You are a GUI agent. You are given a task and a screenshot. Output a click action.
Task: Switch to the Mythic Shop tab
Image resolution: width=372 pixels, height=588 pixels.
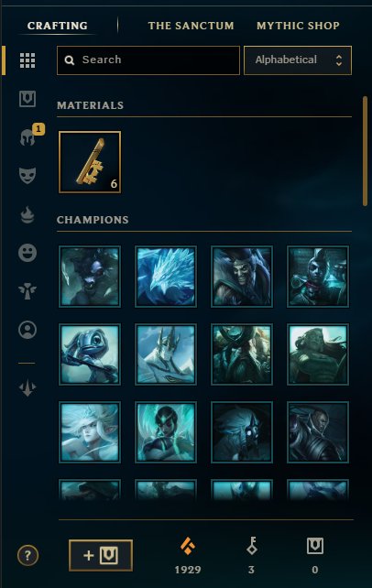click(298, 26)
